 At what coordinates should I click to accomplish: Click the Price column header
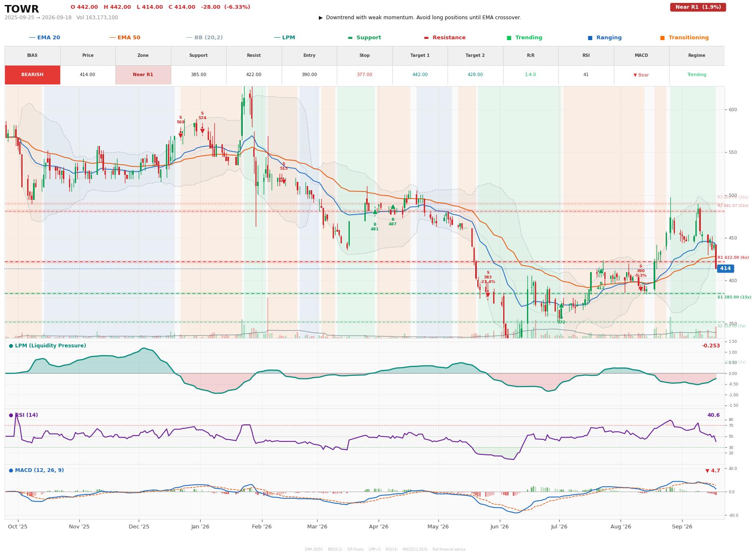(88, 56)
